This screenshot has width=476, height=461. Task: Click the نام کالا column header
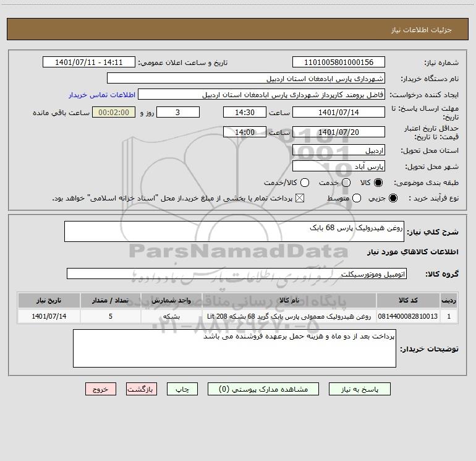pyautogui.click(x=289, y=300)
